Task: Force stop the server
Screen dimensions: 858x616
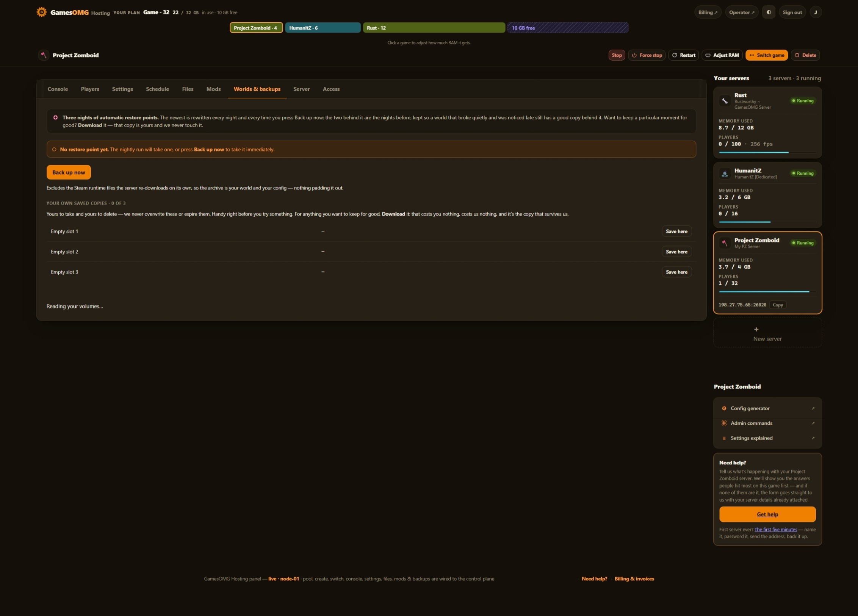Action: coord(647,55)
